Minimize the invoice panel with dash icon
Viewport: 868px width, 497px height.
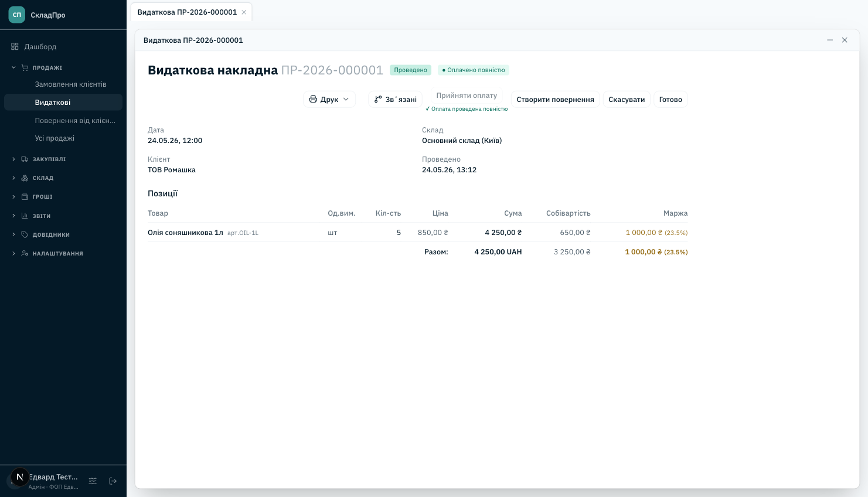tap(830, 40)
